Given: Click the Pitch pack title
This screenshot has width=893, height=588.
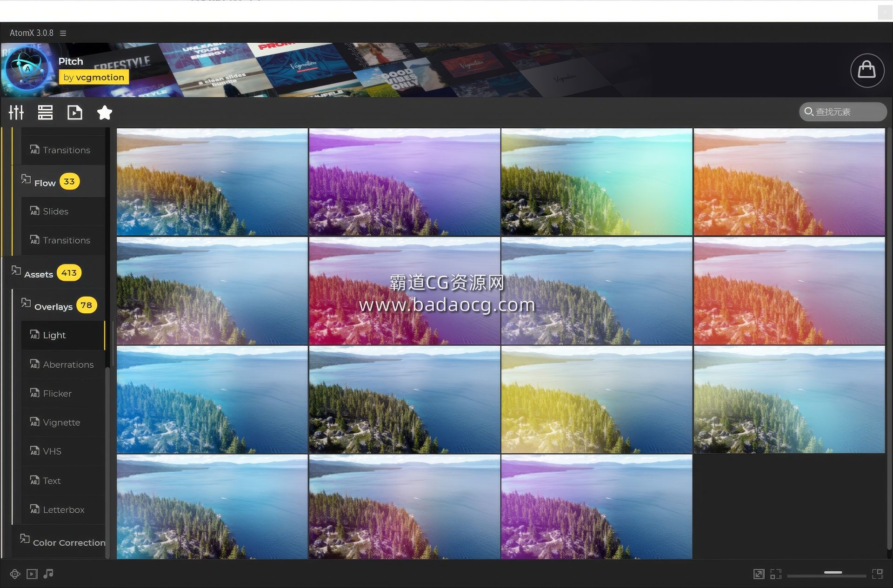Looking at the screenshot, I should (71, 61).
